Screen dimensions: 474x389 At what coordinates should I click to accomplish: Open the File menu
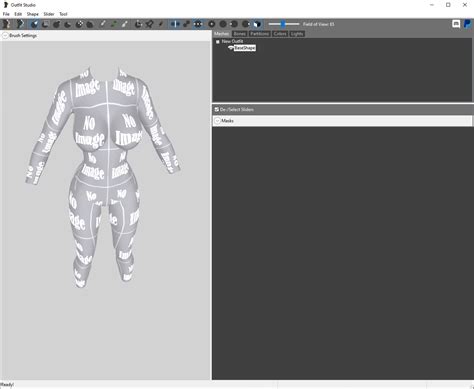pyautogui.click(x=6, y=14)
